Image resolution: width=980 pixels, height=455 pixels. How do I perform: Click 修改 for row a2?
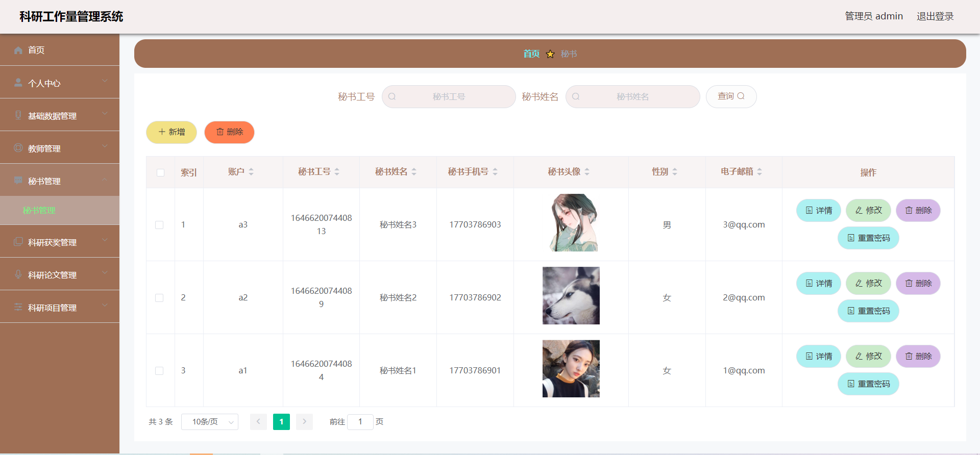coord(868,283)
